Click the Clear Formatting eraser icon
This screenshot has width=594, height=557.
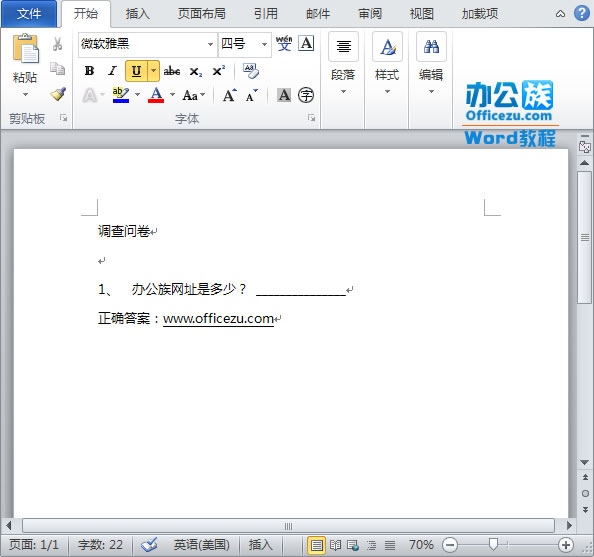(x=250, y=71)
